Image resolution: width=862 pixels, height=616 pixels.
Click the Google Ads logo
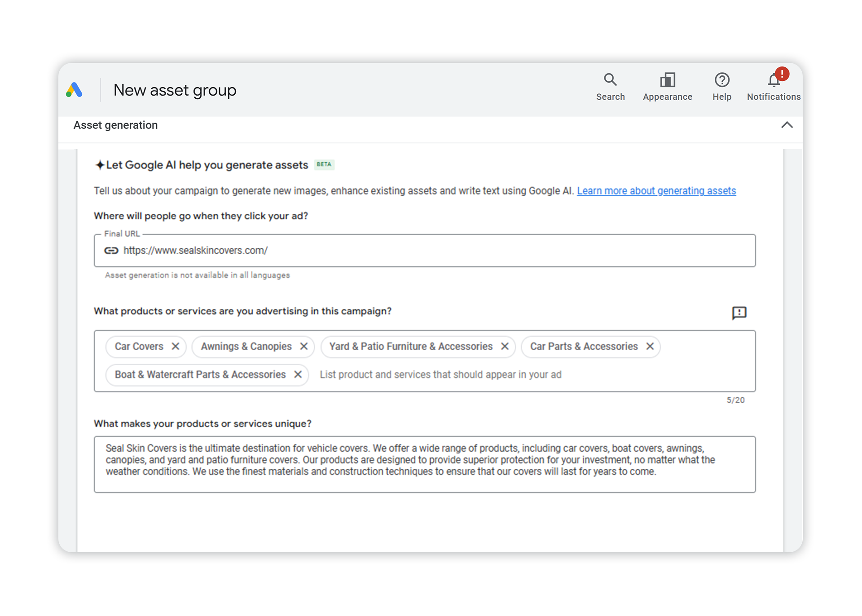(x=75, y=90)
